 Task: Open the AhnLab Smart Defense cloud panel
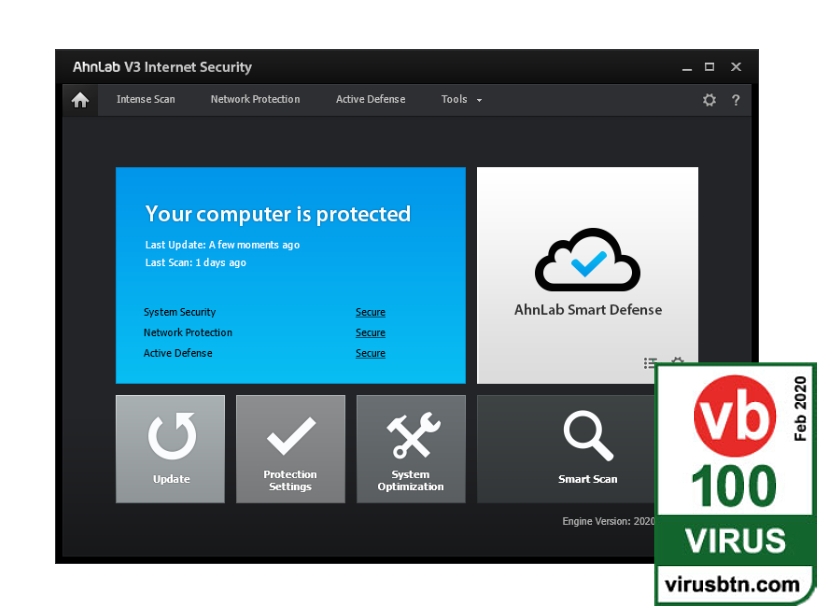[x=587, y=275]
